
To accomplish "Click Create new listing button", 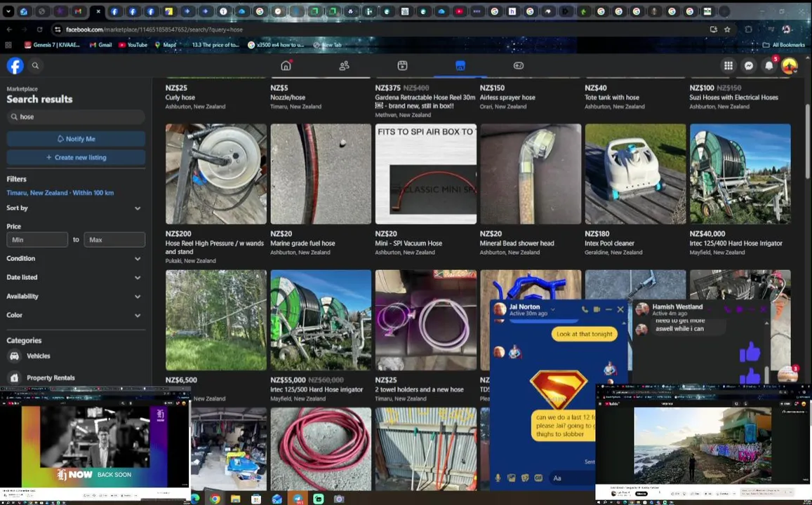I will tap(76, 157).
